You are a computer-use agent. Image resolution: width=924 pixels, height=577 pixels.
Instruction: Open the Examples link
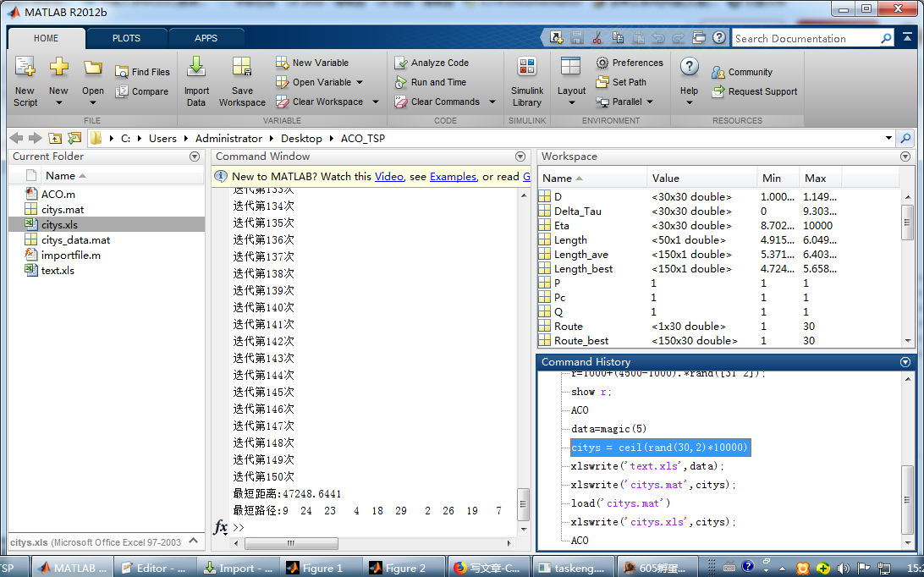click(x=453, y=176)
